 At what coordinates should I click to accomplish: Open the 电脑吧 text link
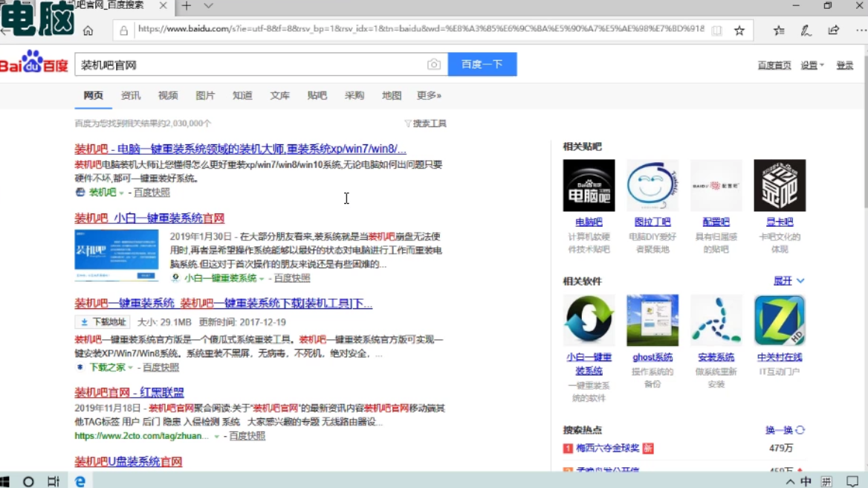pyautogui.click(x=589, y=222)
